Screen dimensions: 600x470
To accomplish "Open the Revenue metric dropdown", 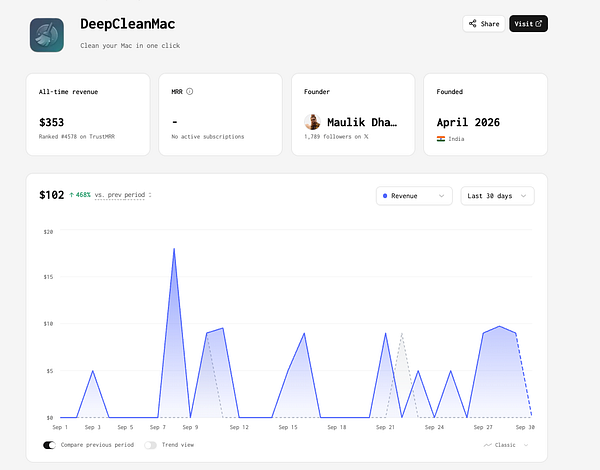I will [414, 196].
